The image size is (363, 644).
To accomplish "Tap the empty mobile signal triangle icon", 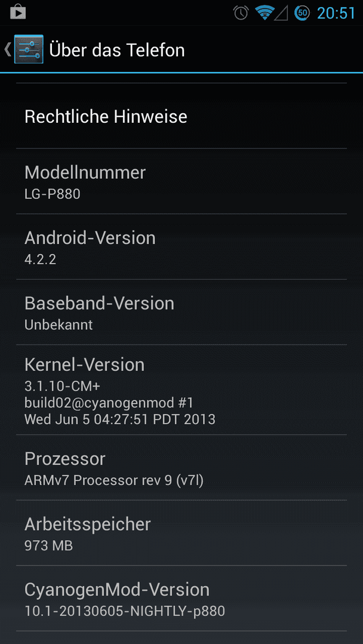I will click(281, 13).
